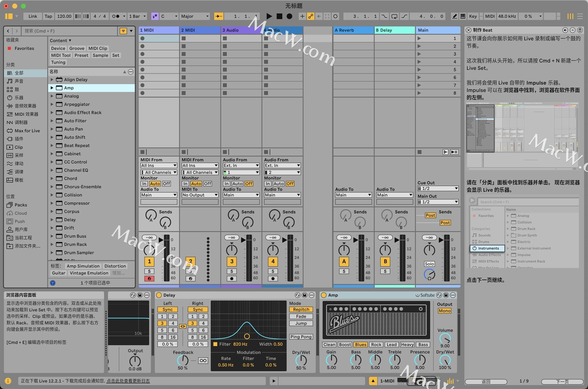Open track 3 Audio From Ext. In dropdown

click(241, 166)
